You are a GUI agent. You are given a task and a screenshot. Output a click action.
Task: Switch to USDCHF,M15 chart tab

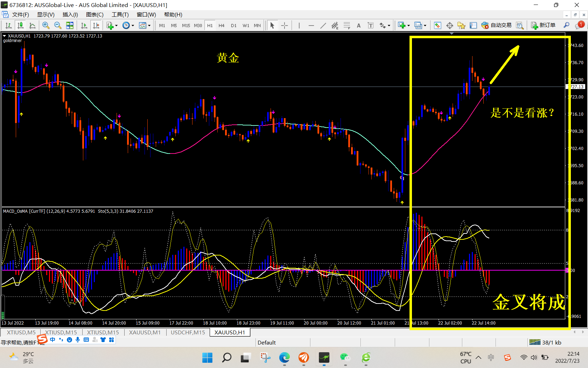click(x=188, y=332)
